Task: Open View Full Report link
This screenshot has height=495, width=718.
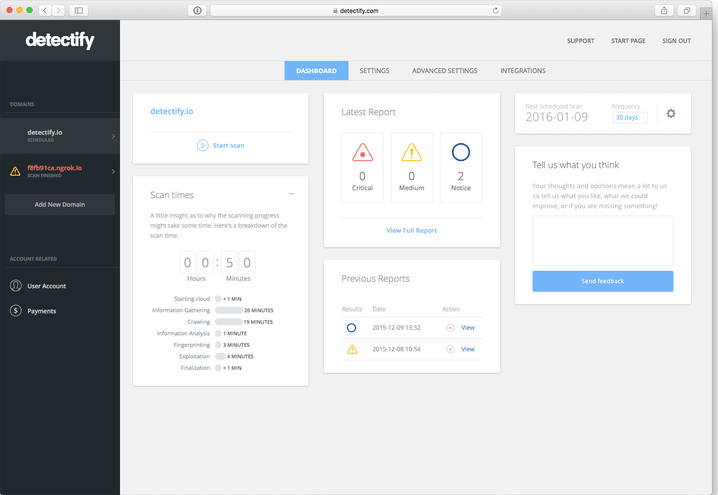Action: (x=412, y=230)
